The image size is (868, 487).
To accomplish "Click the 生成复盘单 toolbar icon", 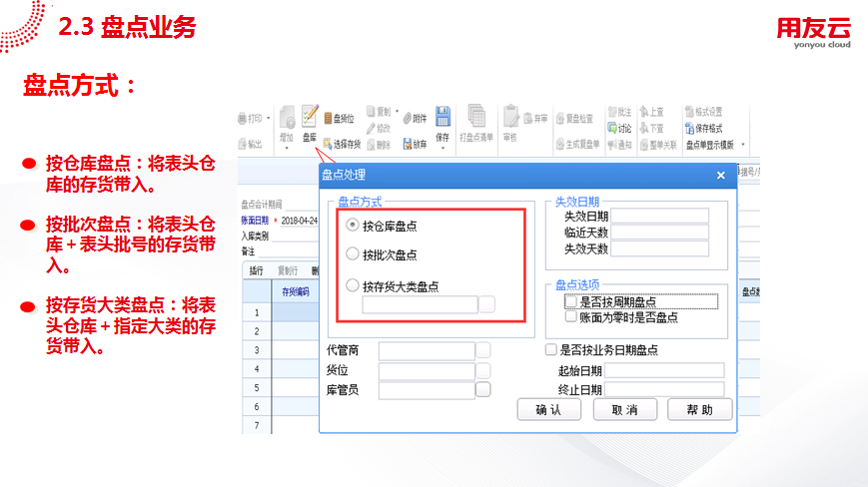I will (x=560, y=145).
